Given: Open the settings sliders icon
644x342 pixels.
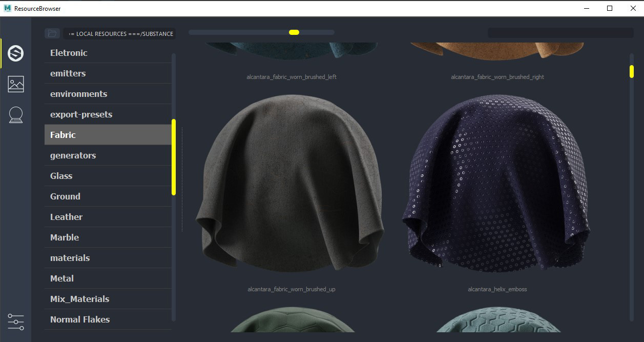Looking at the screenshot, I should 16,322.
